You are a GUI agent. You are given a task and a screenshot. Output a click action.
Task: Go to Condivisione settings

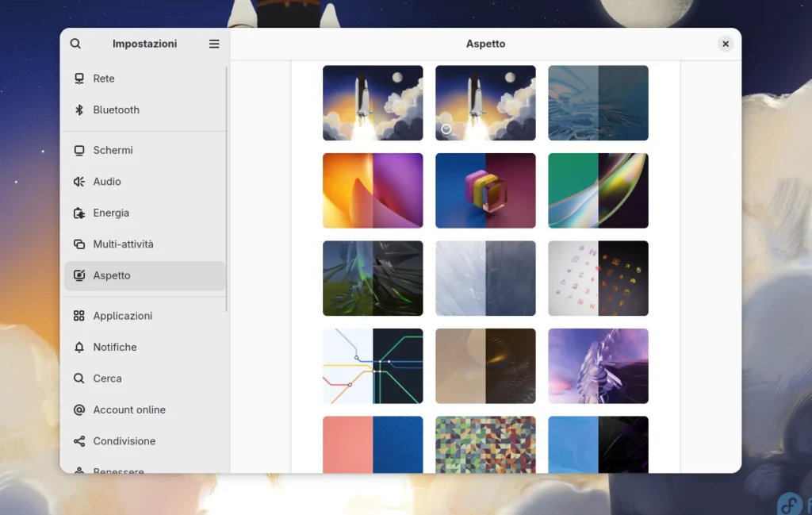(x=124, y=441)
